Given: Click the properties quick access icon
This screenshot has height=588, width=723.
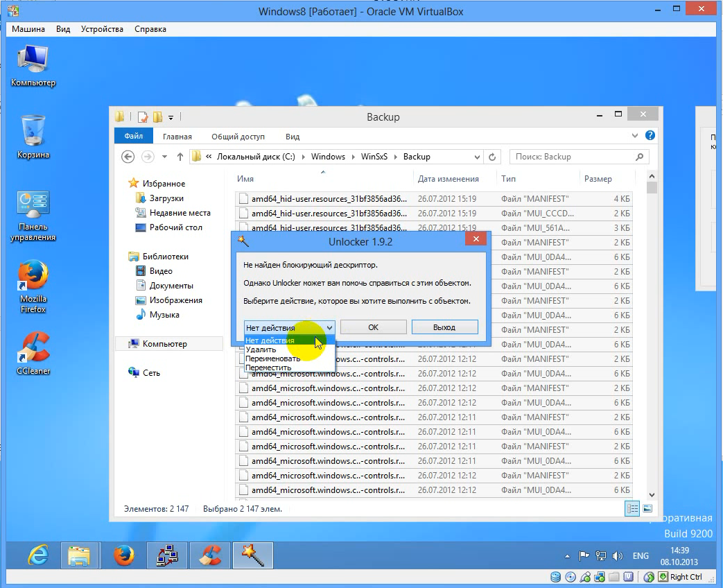Looking at the screenshot, I should point(143,117).
